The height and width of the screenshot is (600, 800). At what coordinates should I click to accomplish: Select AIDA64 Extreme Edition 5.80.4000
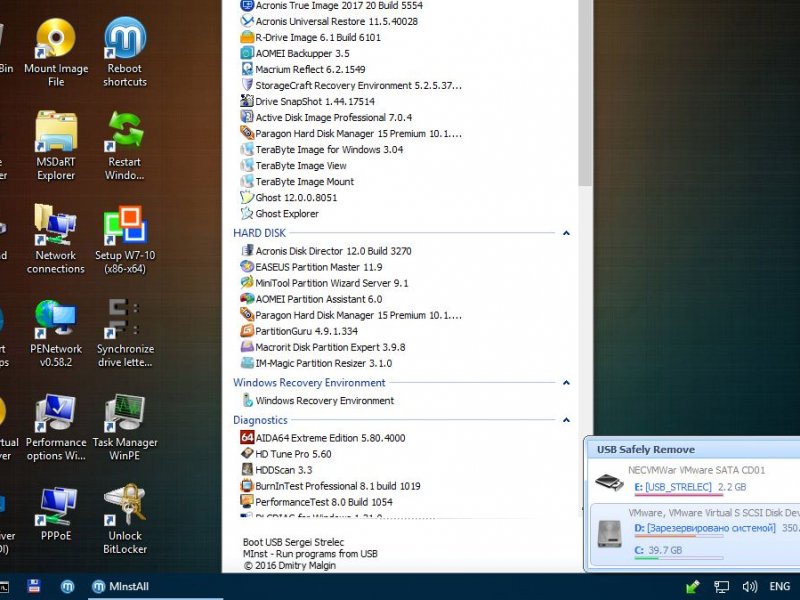pyautogui.click(x=322, y=438)
